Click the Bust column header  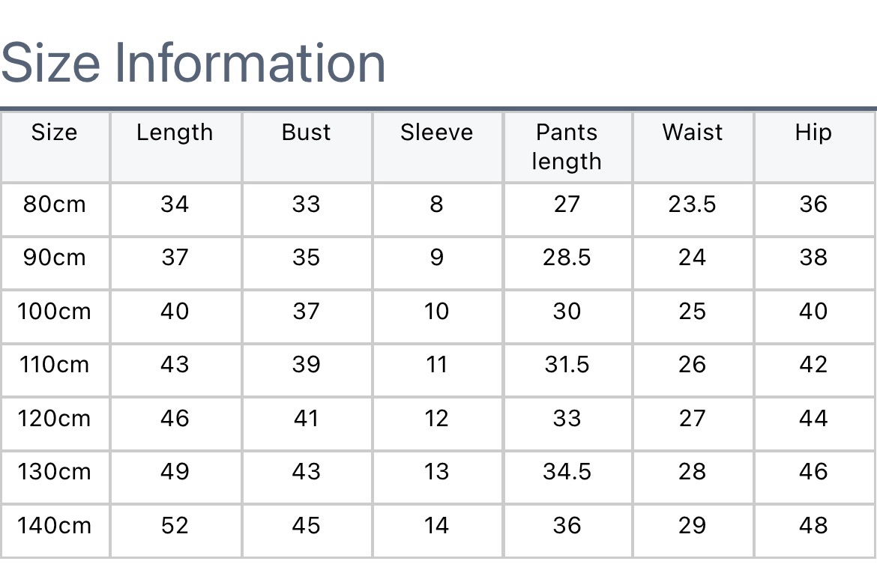pyautogui.click(x=306, y=133)
